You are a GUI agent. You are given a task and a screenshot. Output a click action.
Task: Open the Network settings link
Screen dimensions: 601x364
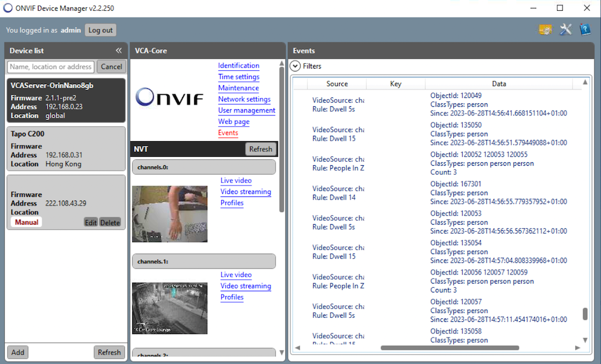pyautogui.click(x=244, y=99)
